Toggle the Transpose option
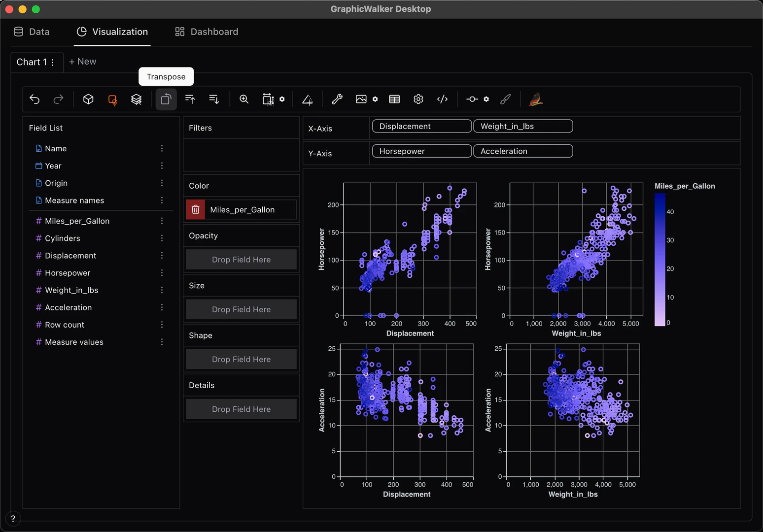 [166, 99]
